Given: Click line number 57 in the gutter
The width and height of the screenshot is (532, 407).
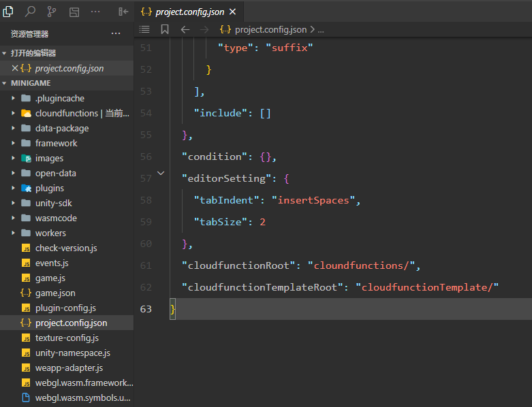Looking at the screenshot, I should coord(146,178).
